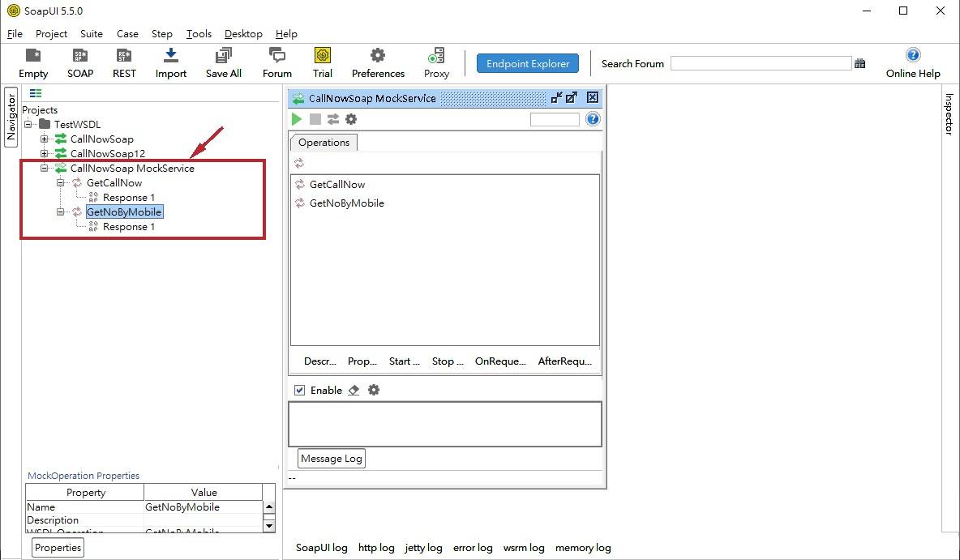Viewport: 960px width, 560px height.
Task: Open help icon in MockService toolbar
Action: (x=593, y=119)
